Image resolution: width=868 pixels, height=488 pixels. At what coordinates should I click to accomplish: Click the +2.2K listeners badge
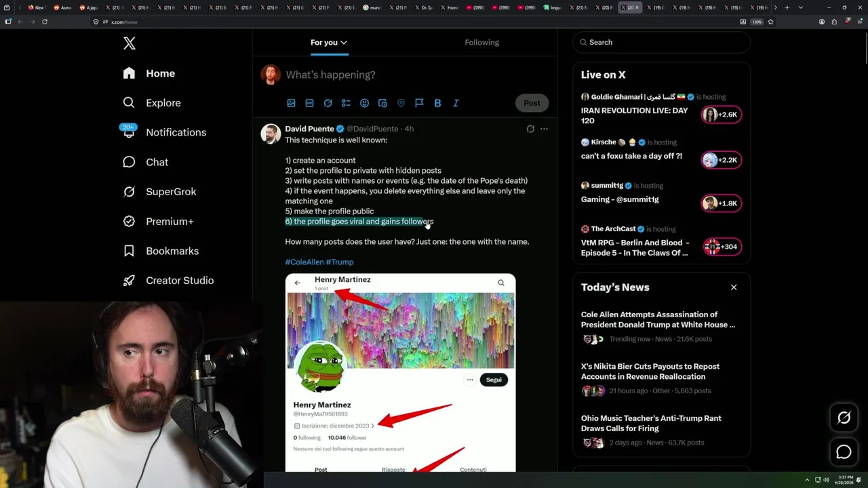(x=721, y=160)
